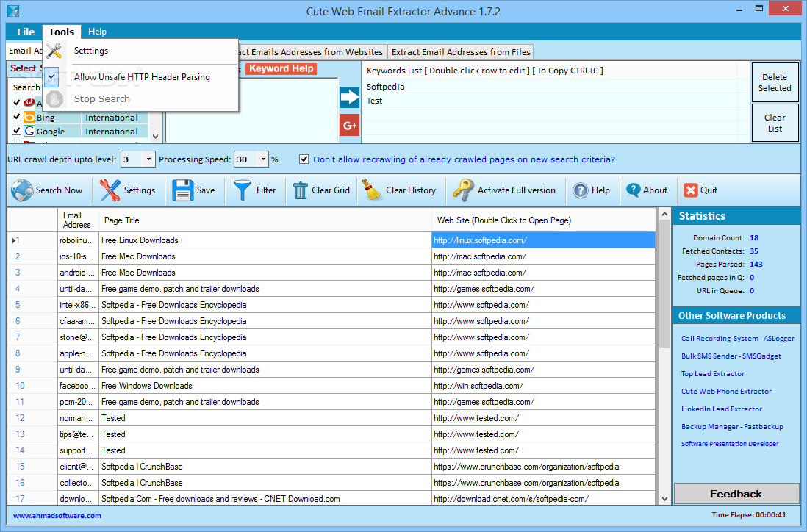Click the red Google Plus icon
The height and width of the screenshot is (532, 807).
[x=349, y=126]
